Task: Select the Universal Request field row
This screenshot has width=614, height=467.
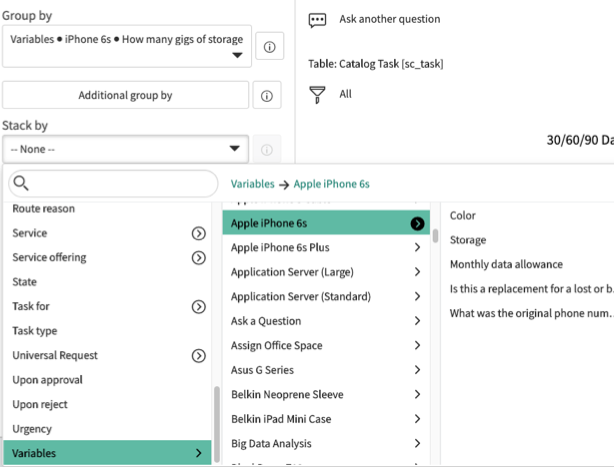Action: [107, 355]
